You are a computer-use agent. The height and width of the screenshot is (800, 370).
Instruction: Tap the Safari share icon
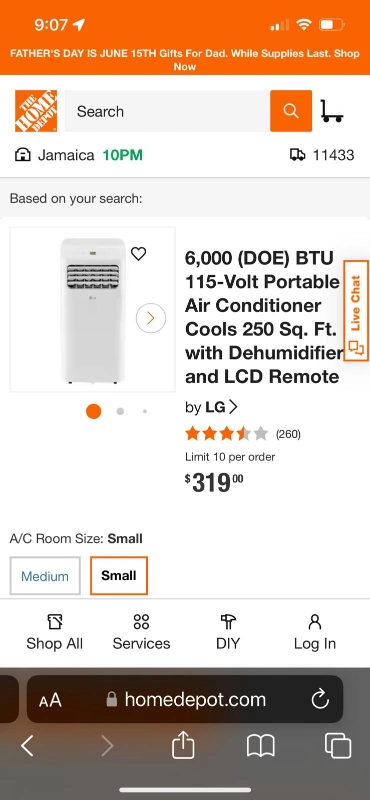coord(183,746)
